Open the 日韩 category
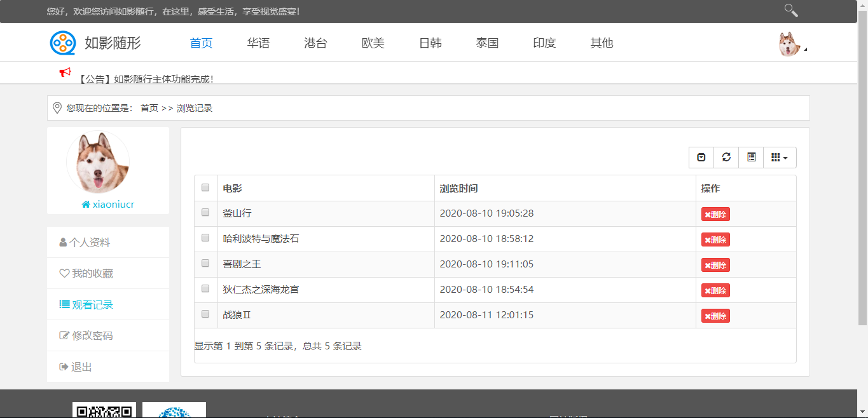The width and height of the screenshot is (868, 418). [x=430, y=43]
